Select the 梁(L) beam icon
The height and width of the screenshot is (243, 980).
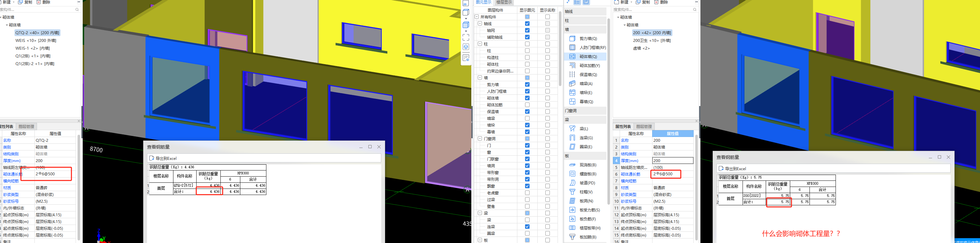click(572, 129)
